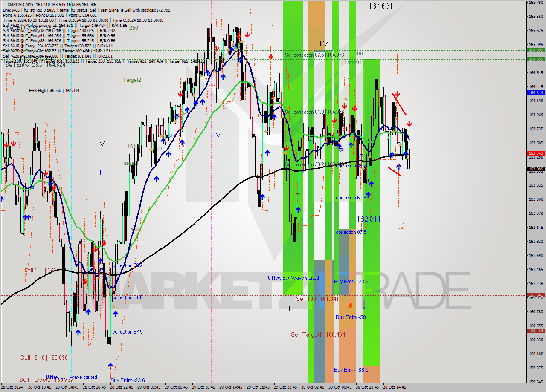546x392 pixels.
Task: Select the 'Sell %10 @ C_Entry61: 164.054' line
Action: pyautogui.click(x=32, y=35)
